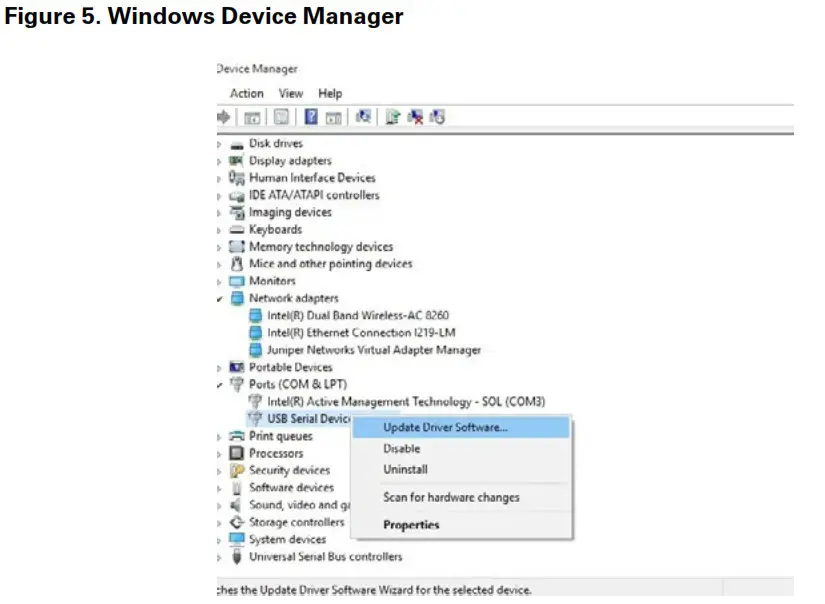Screen dimensions: 825x604
Task: Click the Scan for hardware changes toolbar icon
Action: tap(363, 116)
